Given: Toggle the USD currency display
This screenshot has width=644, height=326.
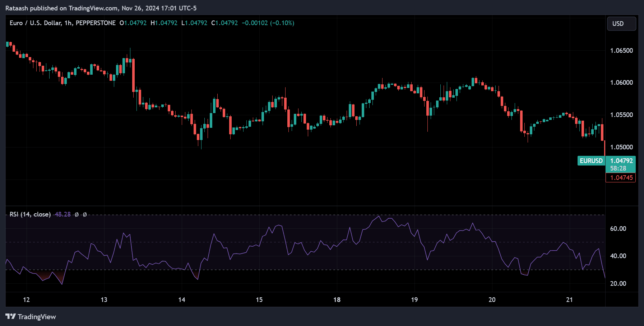Looking at the screenshot, I should coord(621,24).
